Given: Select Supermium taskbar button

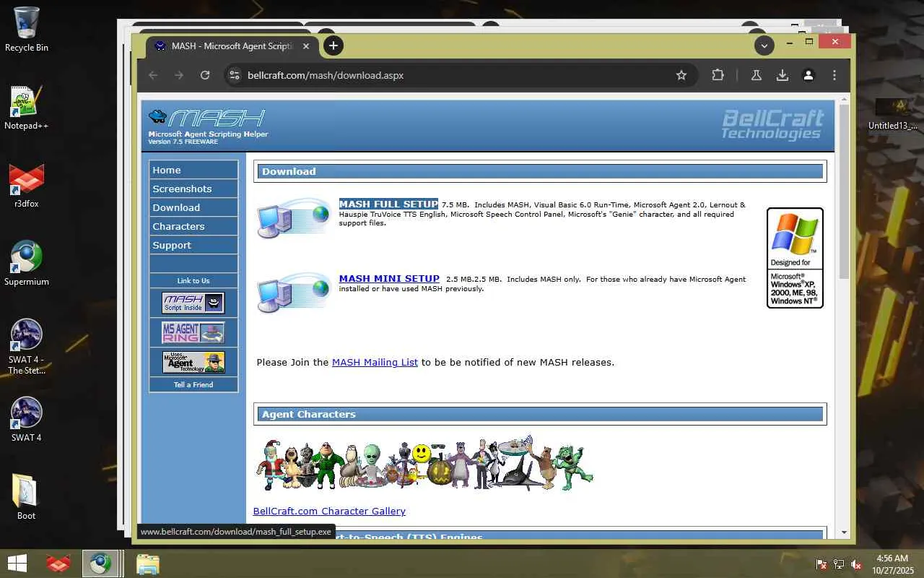Looking at the screenshot, I should tap(100, 564).
